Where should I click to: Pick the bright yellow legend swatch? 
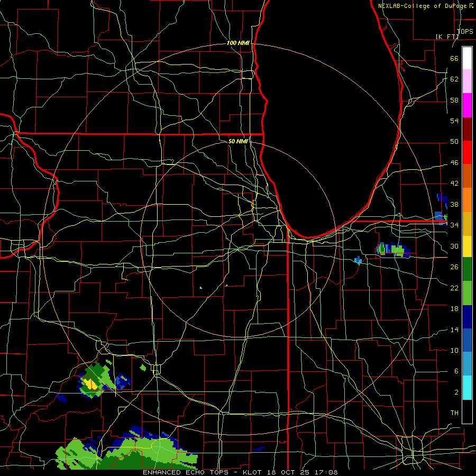[467, 246]
